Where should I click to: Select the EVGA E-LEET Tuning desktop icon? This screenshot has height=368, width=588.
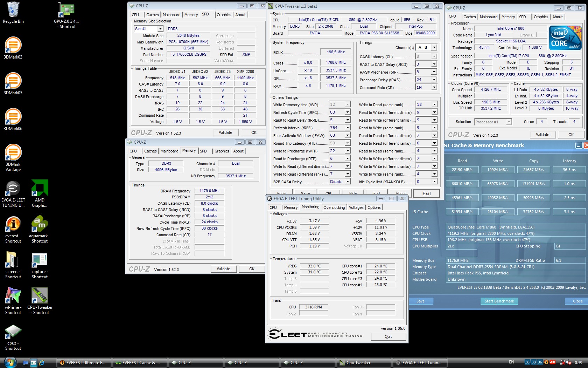tap(13, 194)
